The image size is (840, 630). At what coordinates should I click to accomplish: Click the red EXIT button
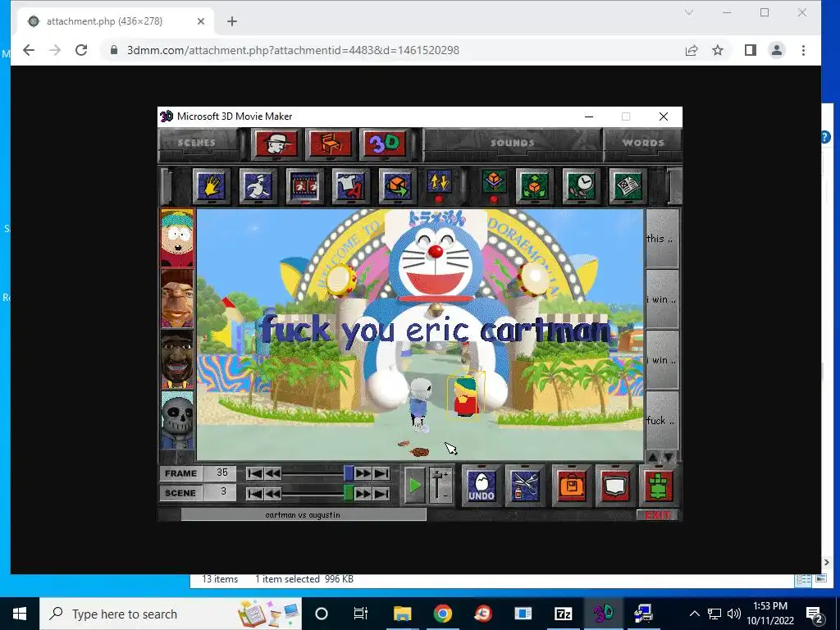(657, 515)
